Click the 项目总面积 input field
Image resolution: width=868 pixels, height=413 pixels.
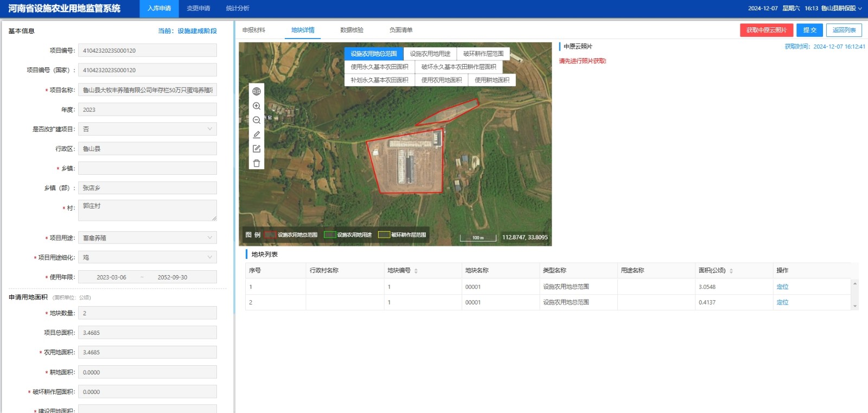(148, 333)
